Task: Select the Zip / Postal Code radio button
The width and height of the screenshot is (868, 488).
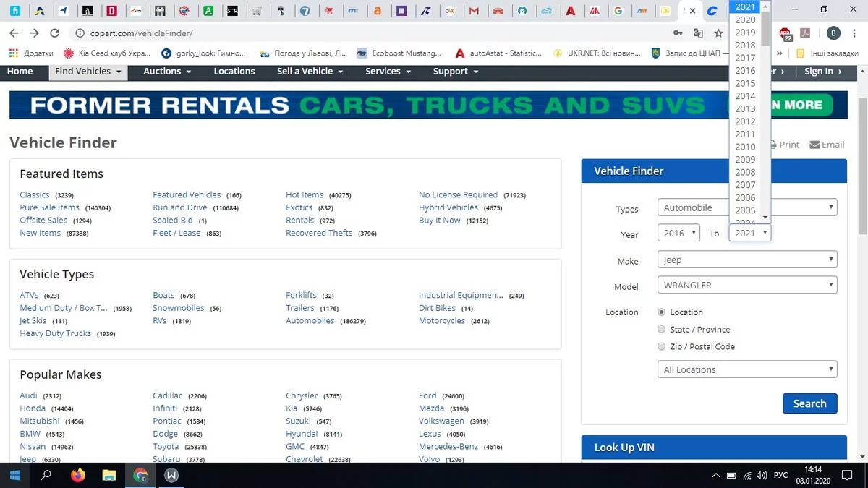Action: pos(661,346)
